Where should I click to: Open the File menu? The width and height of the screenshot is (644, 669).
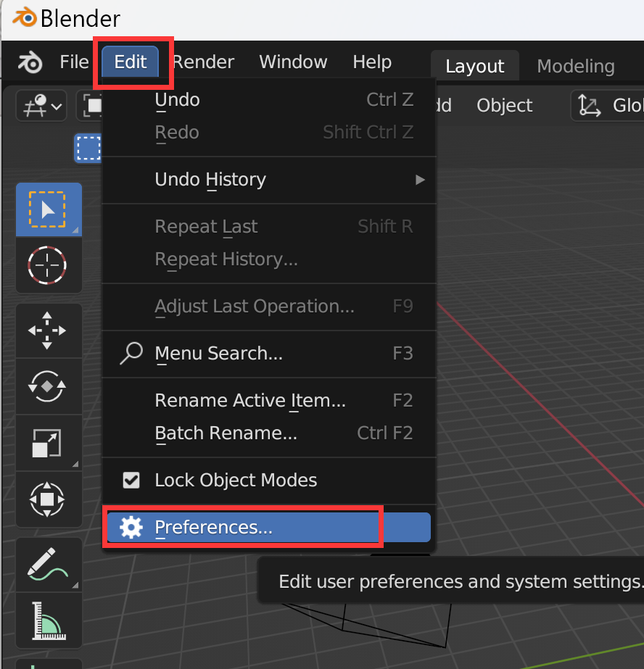(x=74, y=62)
